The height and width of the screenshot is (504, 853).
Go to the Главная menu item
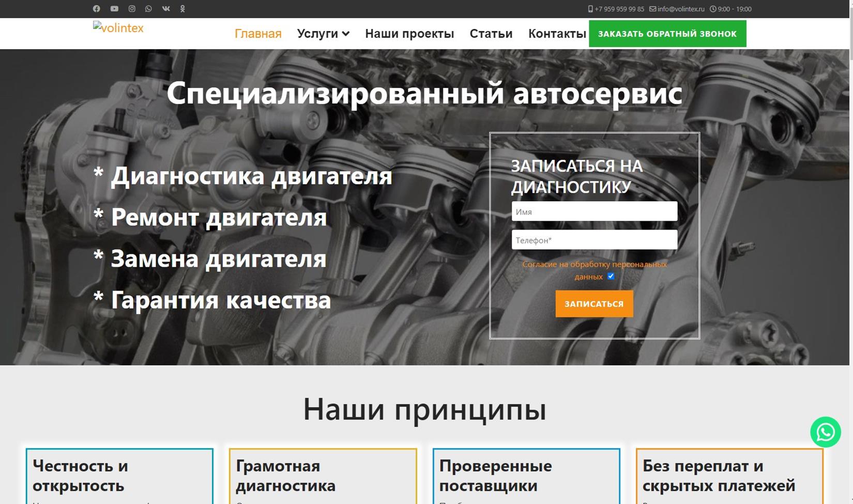point(258,34)
